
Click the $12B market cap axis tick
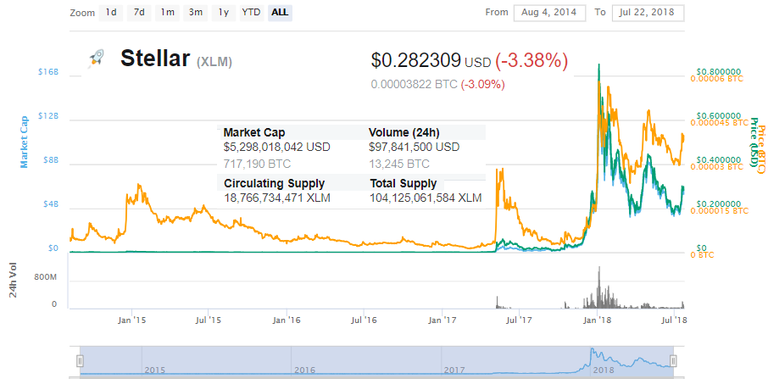coord(48,116)
